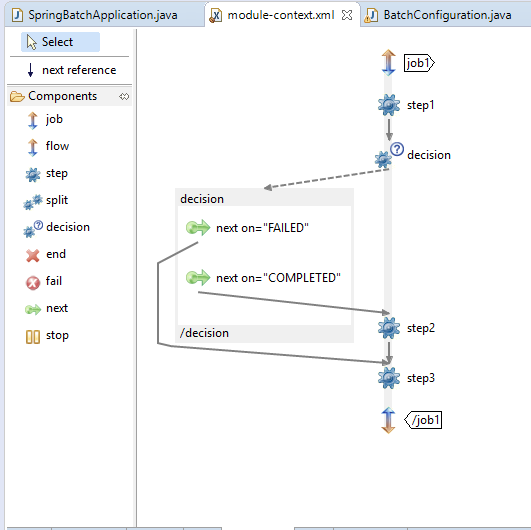Select the /job1 closing tag label
531x530 pixels.
(x=423, y=420)
